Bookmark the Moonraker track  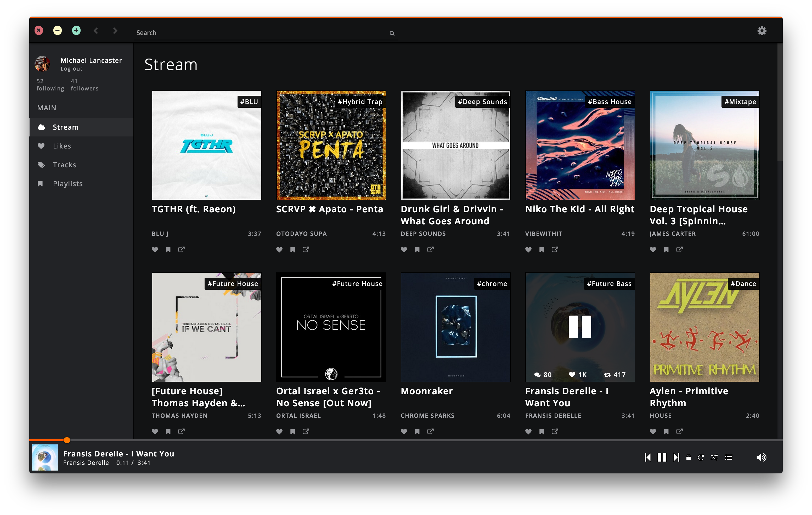[x=417, y=432]
